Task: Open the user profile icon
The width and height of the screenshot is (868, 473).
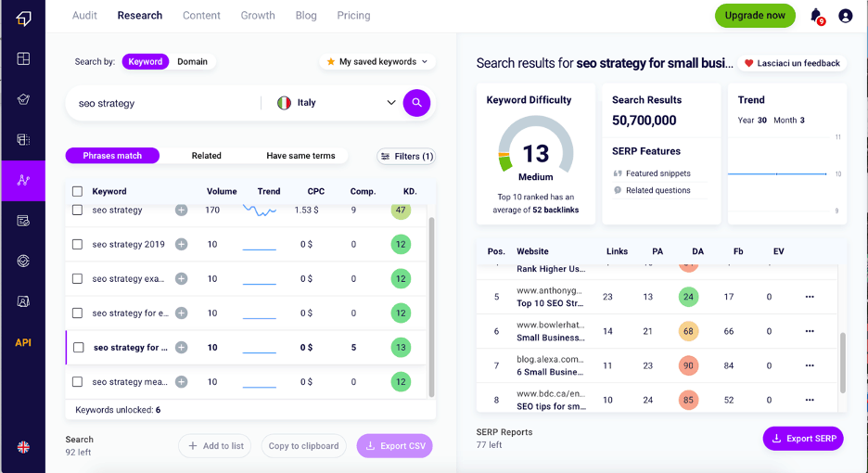Action: (845, 16)
